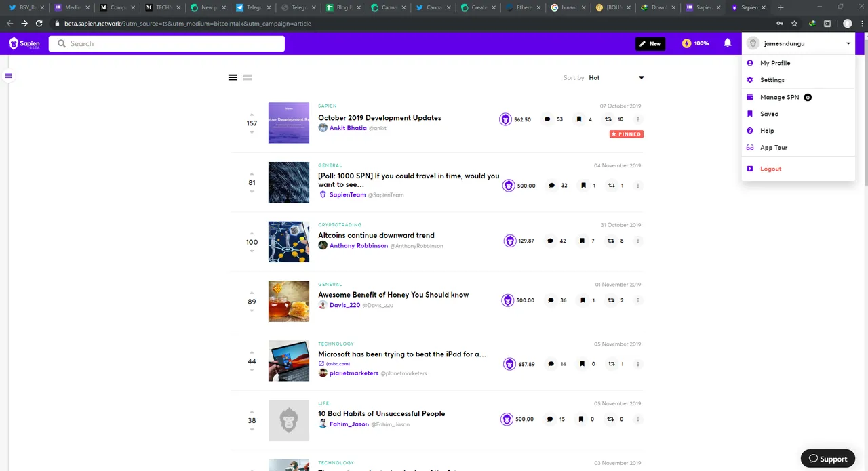Image resolution: width=868 pixels, height=471 pixels.
Task: Open SapienTeam author link
Action: pyautogui.click(x=347, y=195)
